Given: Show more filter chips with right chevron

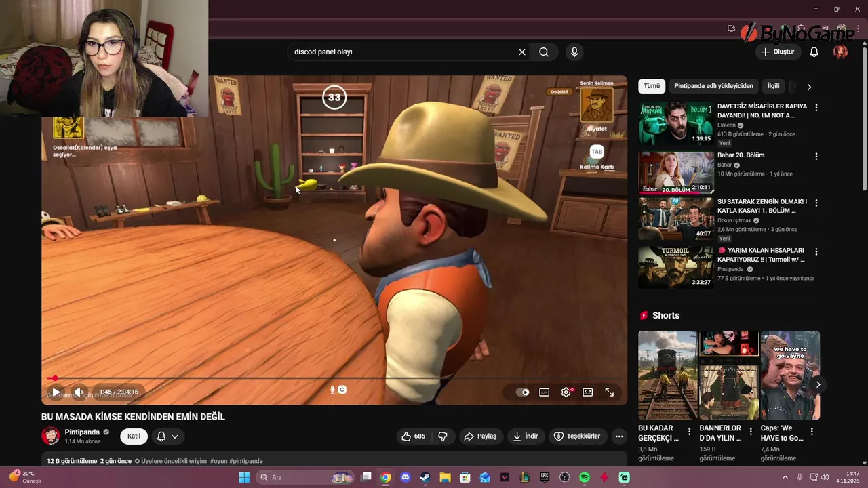Looking at the screenshot, I should point(808,87).
